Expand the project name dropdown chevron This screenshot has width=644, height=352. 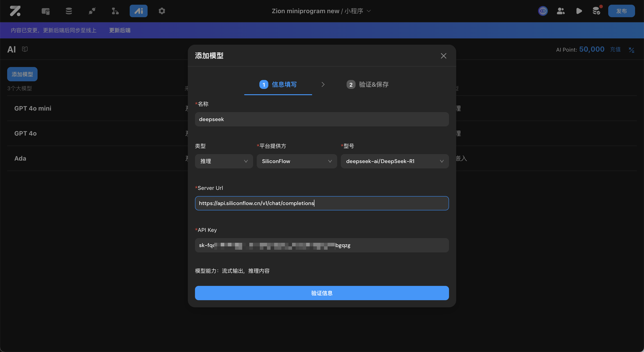click(369, 11)
